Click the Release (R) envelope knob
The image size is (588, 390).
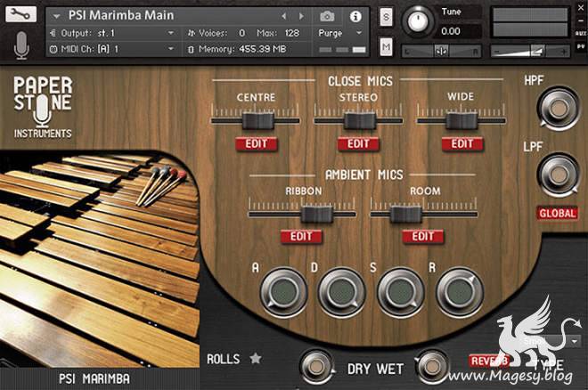pos(460,291)
